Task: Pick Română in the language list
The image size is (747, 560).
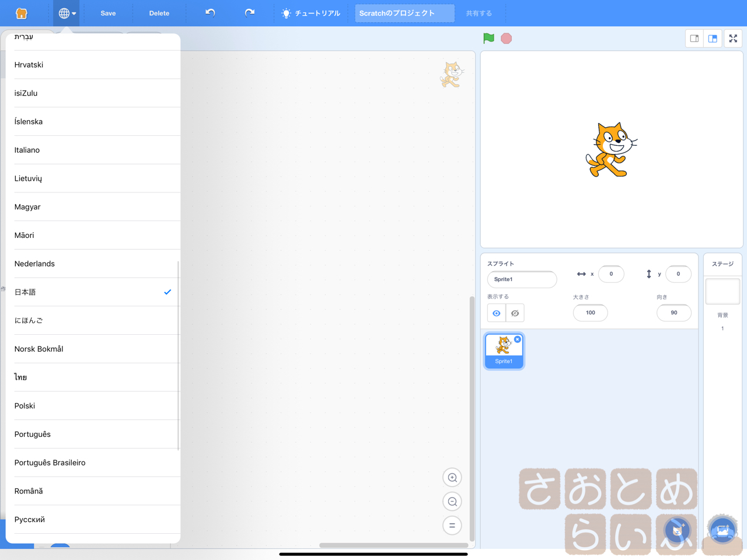Action: coord(93,491)
